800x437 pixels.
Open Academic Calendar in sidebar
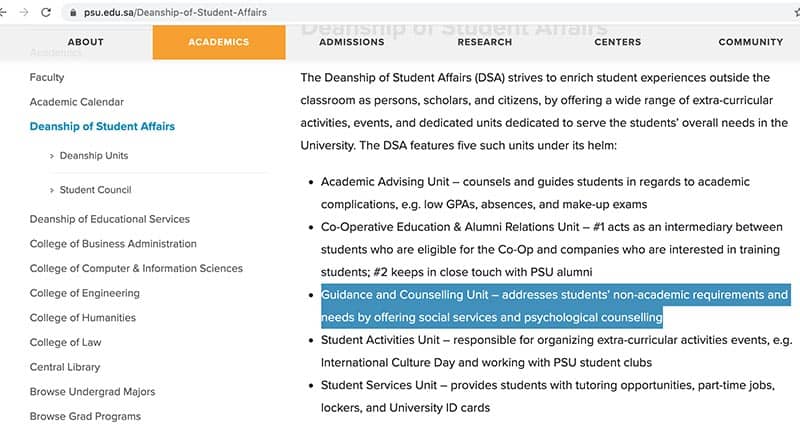point(77,102)
